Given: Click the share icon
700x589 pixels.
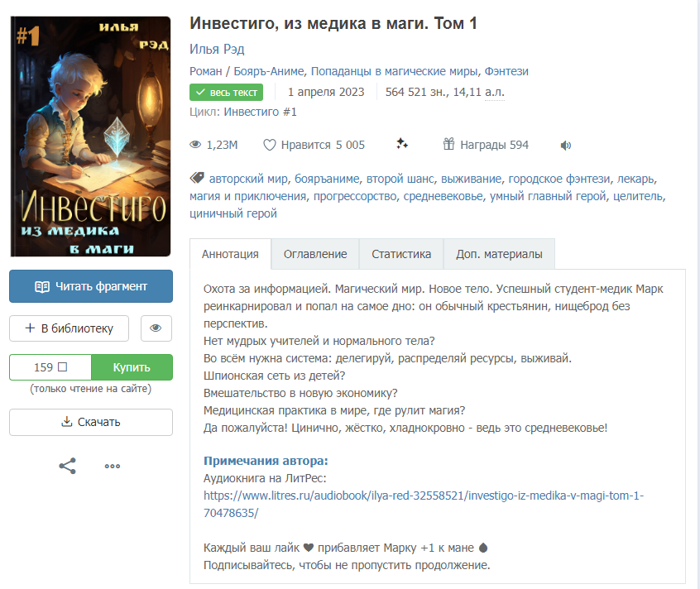Looking at the screenshot, I should click(x=67, y=466).
